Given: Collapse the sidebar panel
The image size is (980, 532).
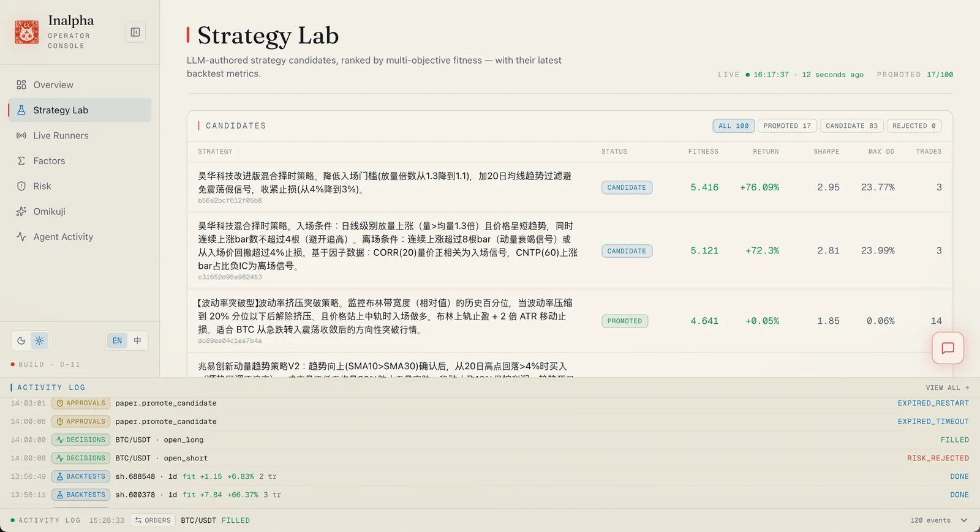Looking at the screenshot, I should (x=135, y=32).
